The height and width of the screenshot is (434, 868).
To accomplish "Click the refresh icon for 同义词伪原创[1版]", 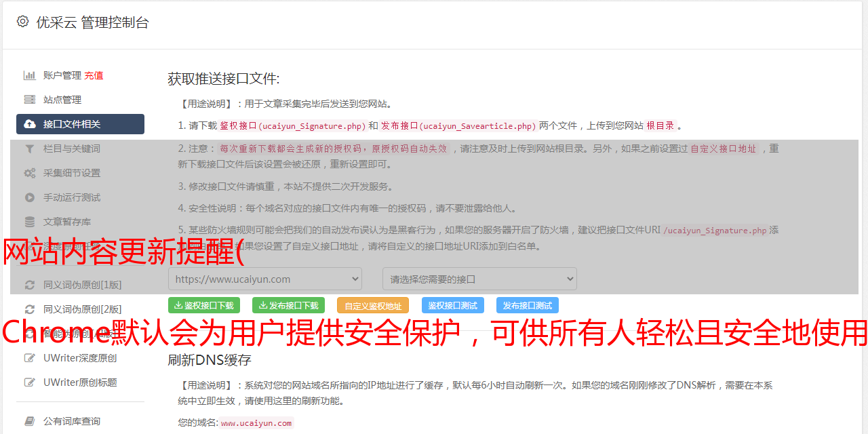I will [x=30, y=285].
